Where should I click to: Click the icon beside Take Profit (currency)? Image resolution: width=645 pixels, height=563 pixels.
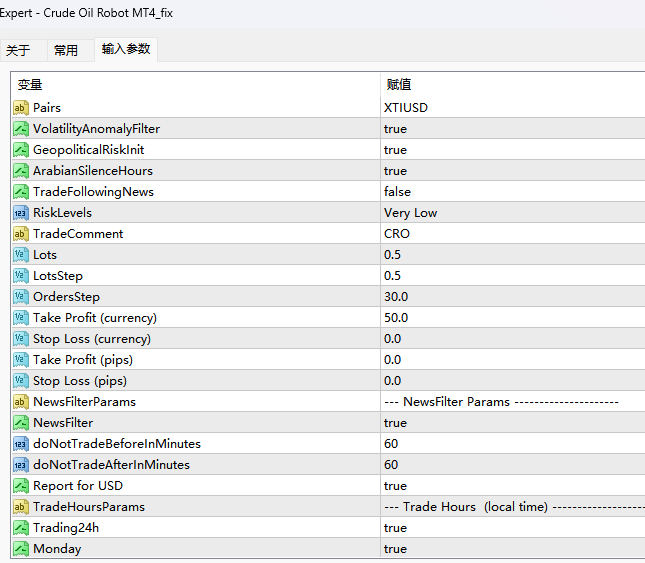coord(21,318)
